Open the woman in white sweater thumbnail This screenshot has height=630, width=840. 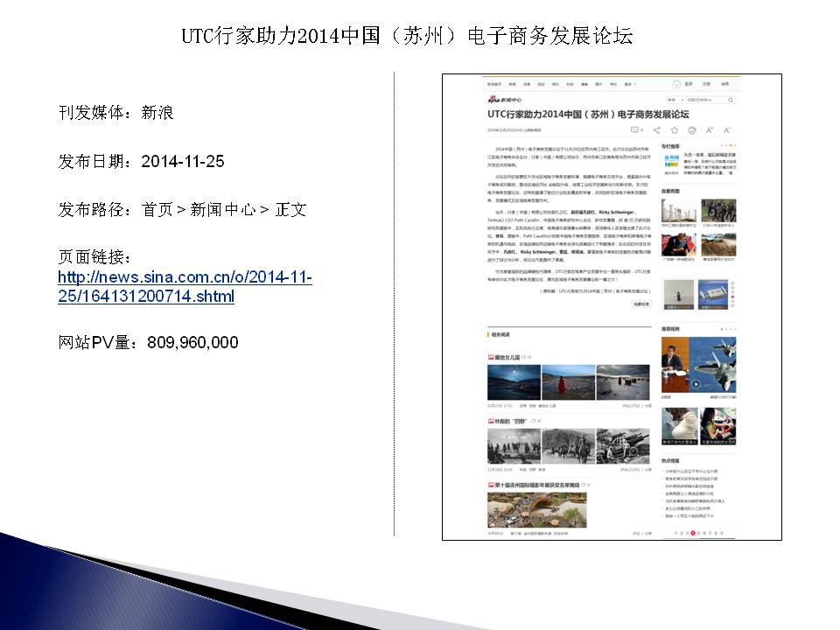coord(680,426)
